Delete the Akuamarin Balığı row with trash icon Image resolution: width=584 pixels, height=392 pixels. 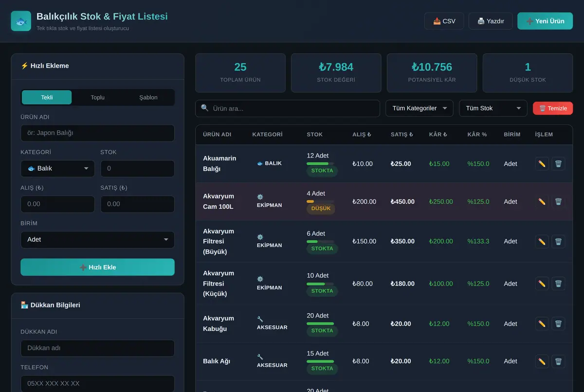point(558,164)
